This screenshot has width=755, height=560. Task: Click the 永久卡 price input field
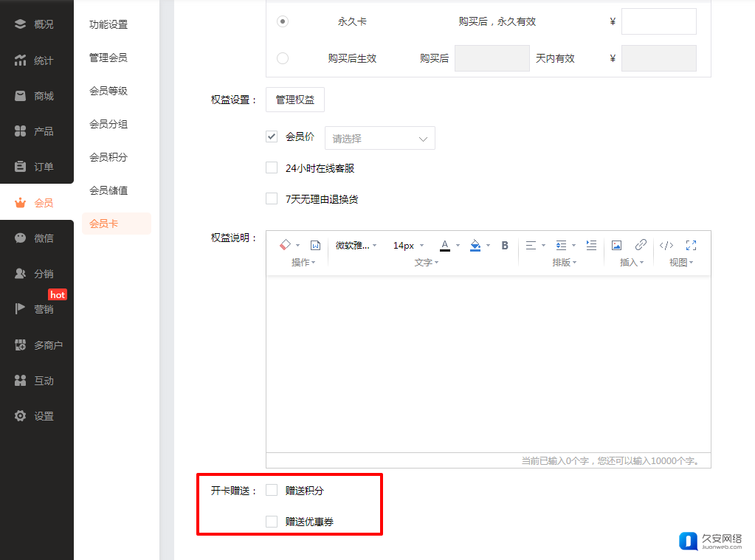[x=658, y=21]
